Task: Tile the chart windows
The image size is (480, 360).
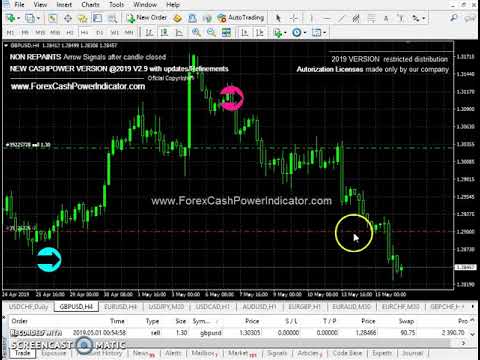Action: click(x=226, y=32)
